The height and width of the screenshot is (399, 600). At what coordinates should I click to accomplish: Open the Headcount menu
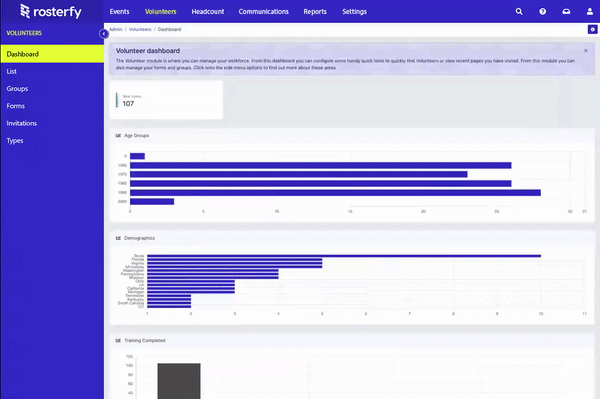tap(208, 11)
